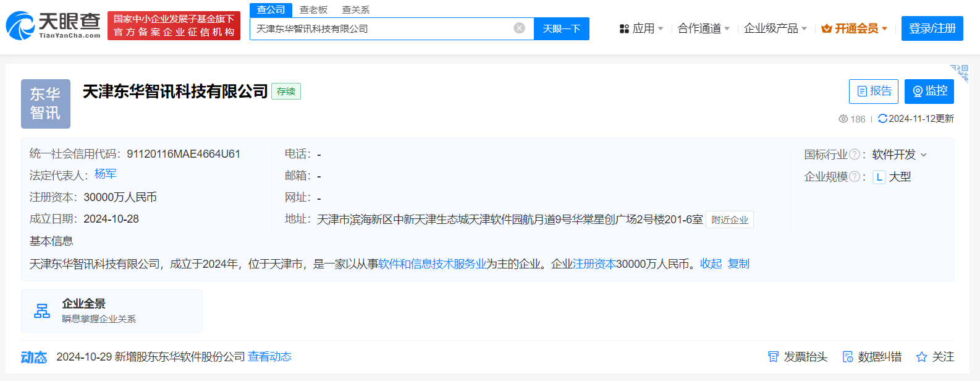Open the QR code corner icon

tap(960, 73)
